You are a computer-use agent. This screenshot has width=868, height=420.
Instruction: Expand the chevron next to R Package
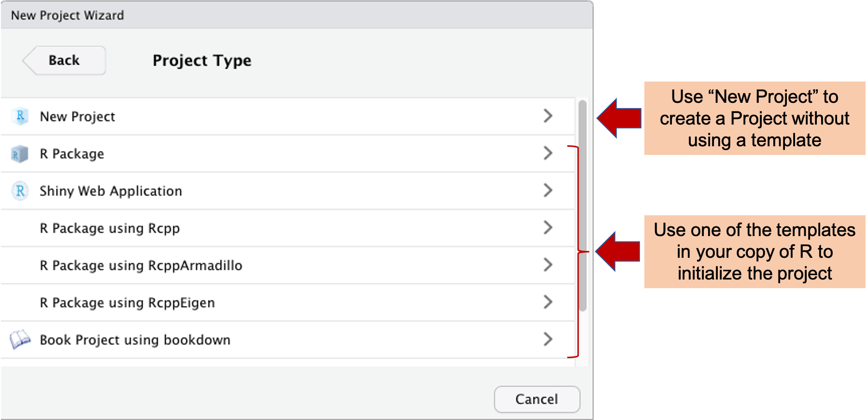(547, 153)
